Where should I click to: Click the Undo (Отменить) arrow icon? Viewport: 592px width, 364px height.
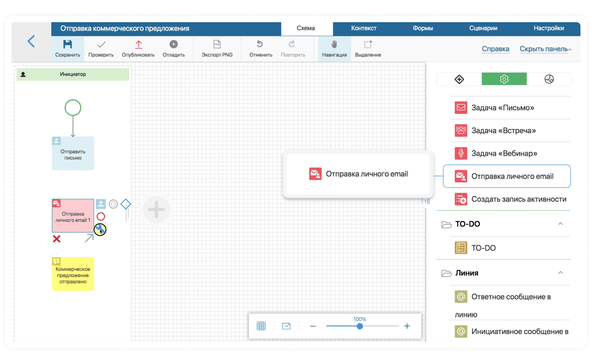[x=260, y=44]
